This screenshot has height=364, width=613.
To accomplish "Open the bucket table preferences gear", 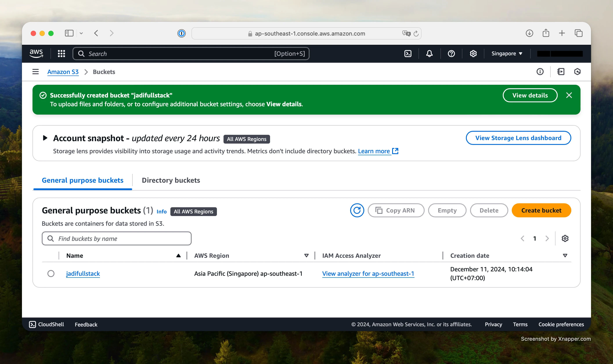I will pyautogui.click(x=565, y=238).
